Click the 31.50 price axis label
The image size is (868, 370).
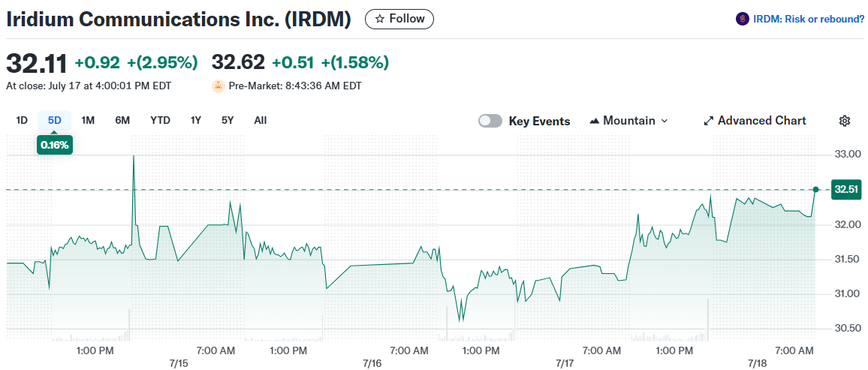pos(848,260)
